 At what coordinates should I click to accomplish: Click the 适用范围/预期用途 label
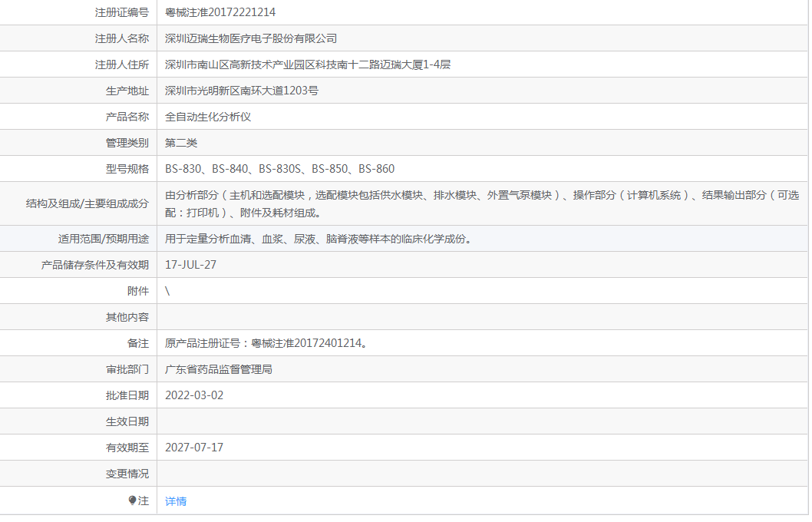pyautogui.click(x=104, y=239)
